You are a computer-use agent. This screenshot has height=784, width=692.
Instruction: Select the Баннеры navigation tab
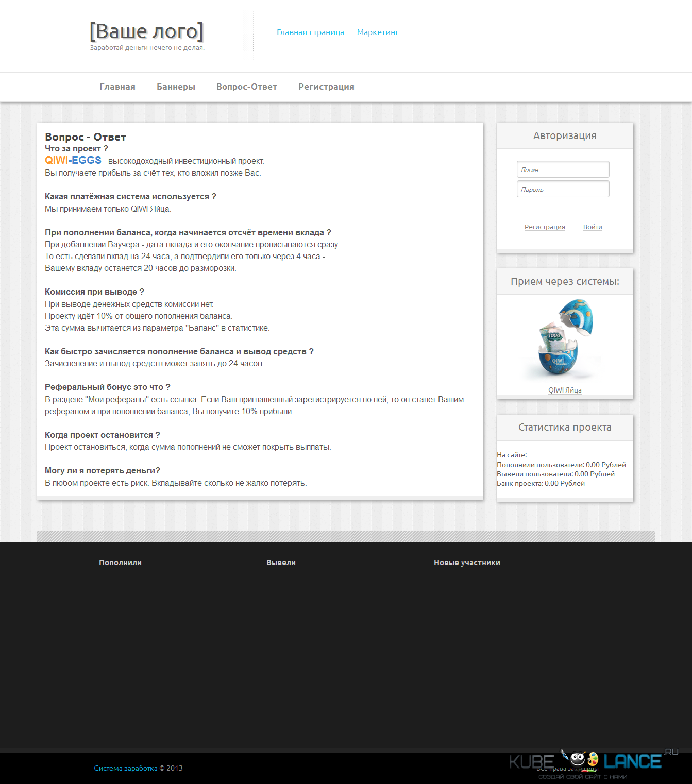[176, 87]
